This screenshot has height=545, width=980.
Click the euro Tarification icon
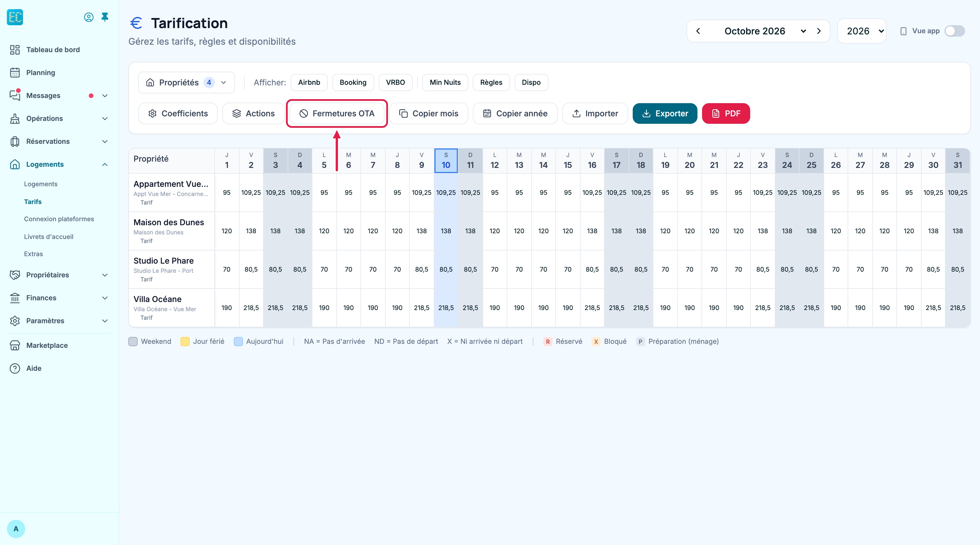coord(136,23)
